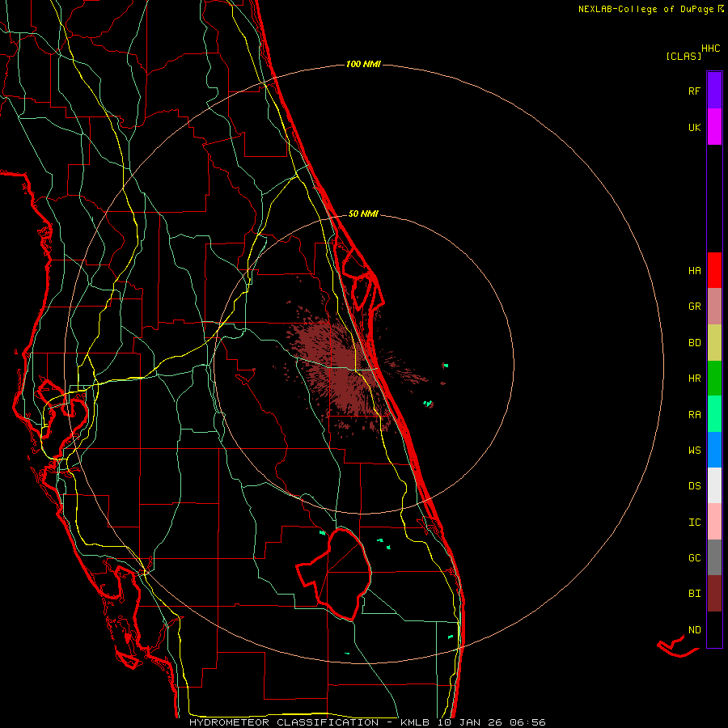Click the UK magenta legend swatch
The width and height of the screenshot is (728, 728).
pos(714,127)
